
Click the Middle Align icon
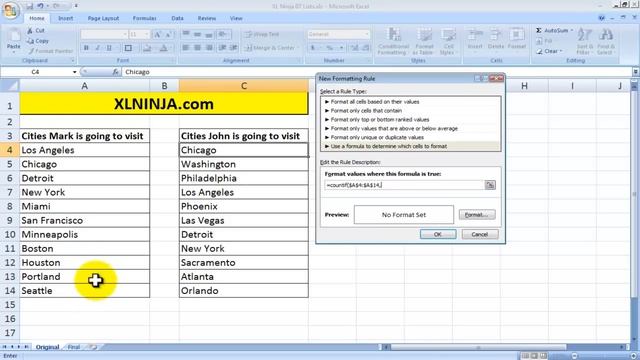click(197, 35)
